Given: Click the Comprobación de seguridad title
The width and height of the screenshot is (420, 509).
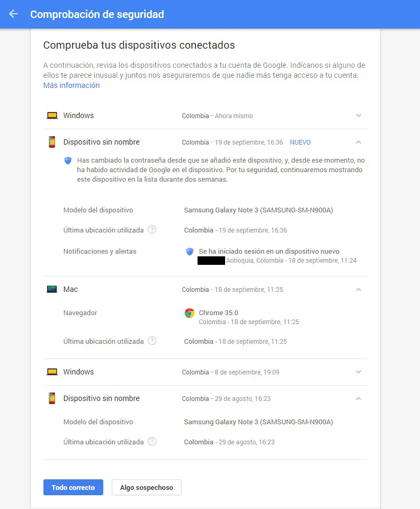Looking at the screenshot, I should [97, 14].
